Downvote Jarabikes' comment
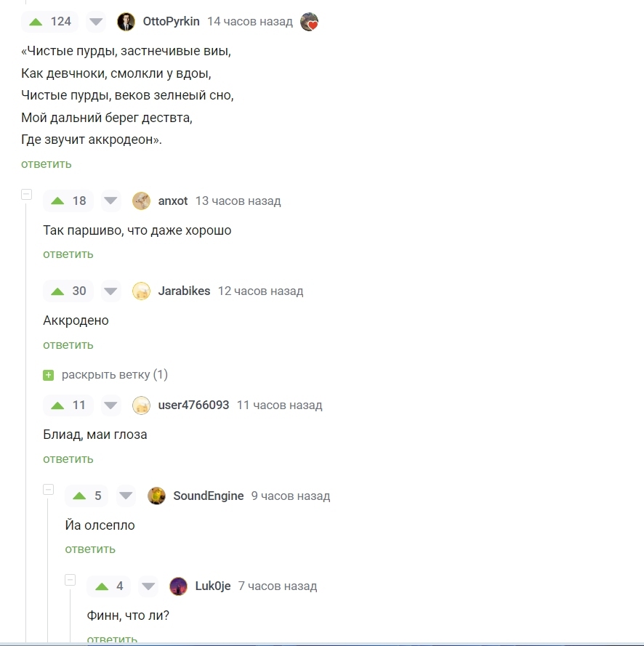Image resolution: width=644 pixels, height=646 pixels. pos(110,291)
